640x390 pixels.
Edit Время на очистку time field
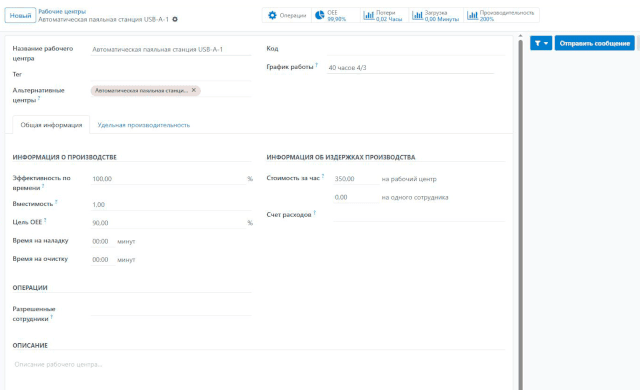tap(102, 259)
